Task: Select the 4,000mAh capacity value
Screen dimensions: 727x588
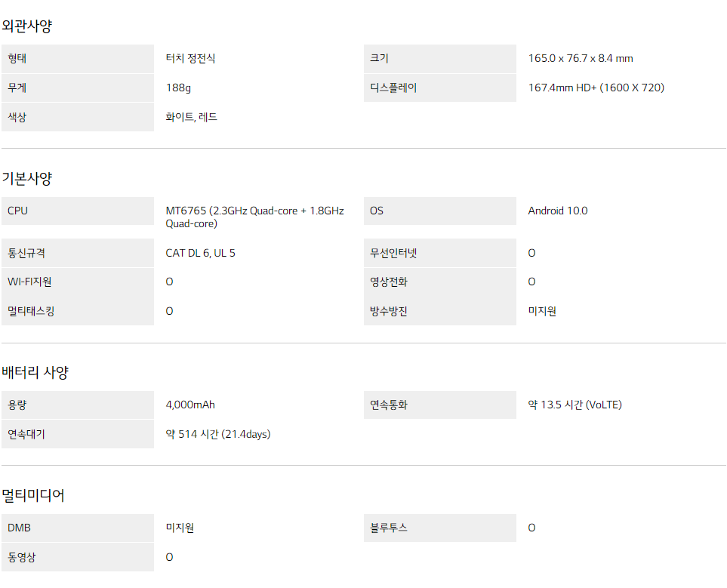Action: click(190, 405)
